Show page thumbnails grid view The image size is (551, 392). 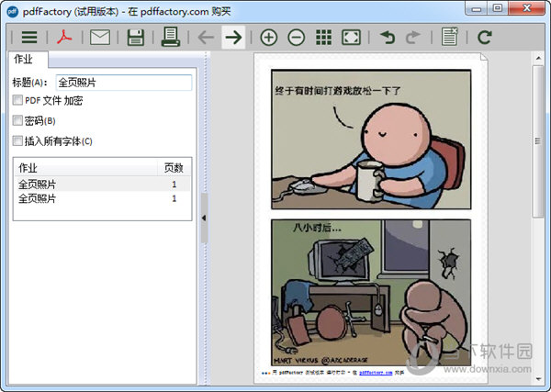(x=323, y=38)
